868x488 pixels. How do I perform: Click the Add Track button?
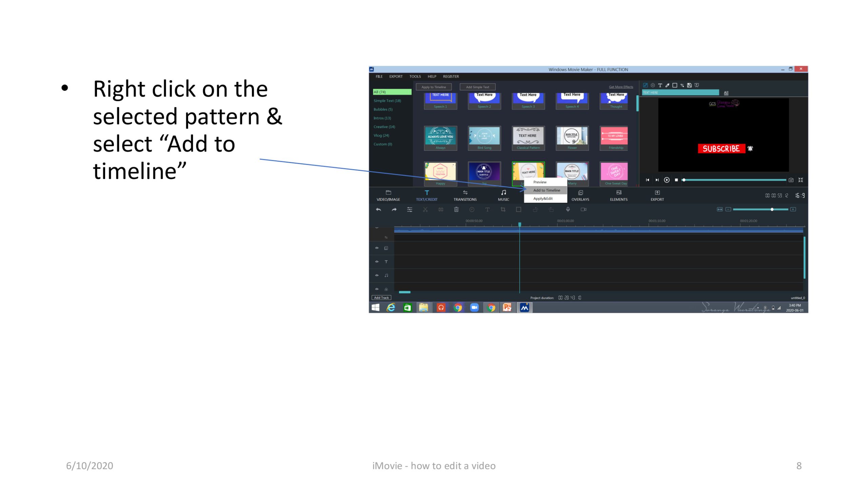(x=381, y=298)
